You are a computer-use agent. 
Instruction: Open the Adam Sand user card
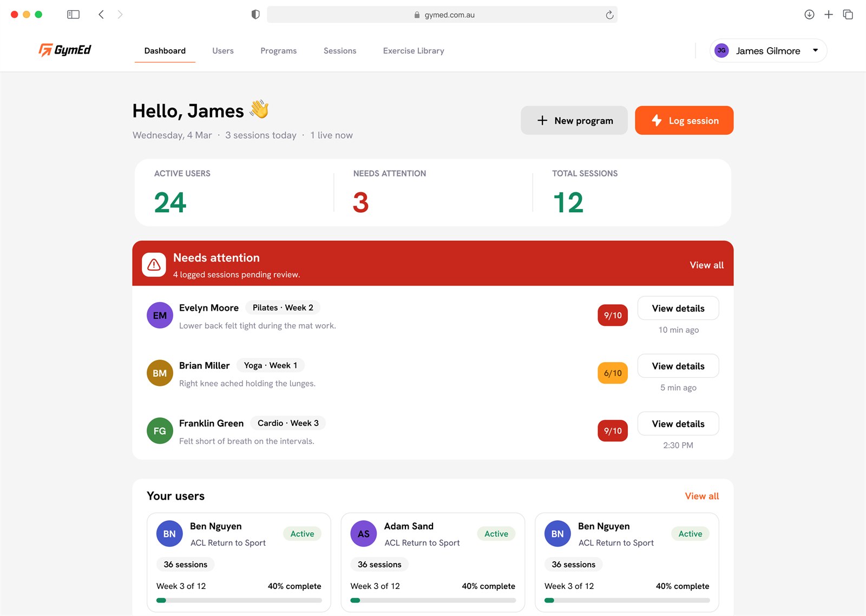click(433, 562)
